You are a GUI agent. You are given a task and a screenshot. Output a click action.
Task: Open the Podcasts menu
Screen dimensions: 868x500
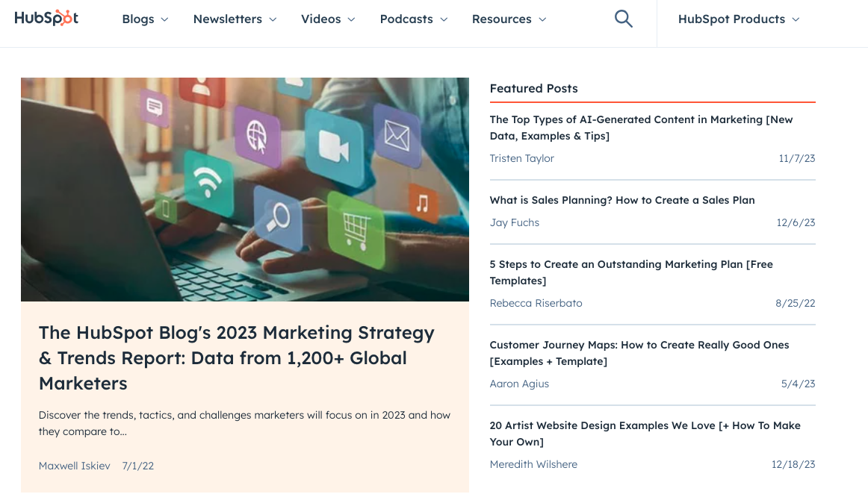[x=414, y=19]
